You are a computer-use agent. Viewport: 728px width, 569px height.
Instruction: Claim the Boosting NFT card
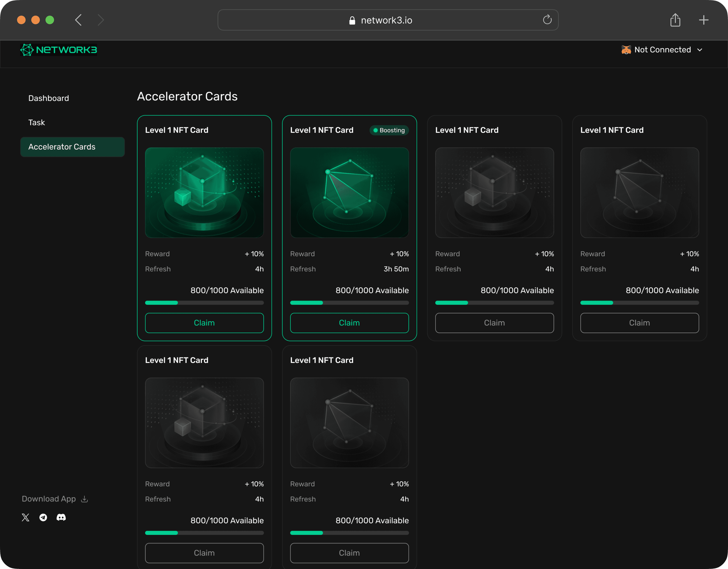tap(349, 323)
